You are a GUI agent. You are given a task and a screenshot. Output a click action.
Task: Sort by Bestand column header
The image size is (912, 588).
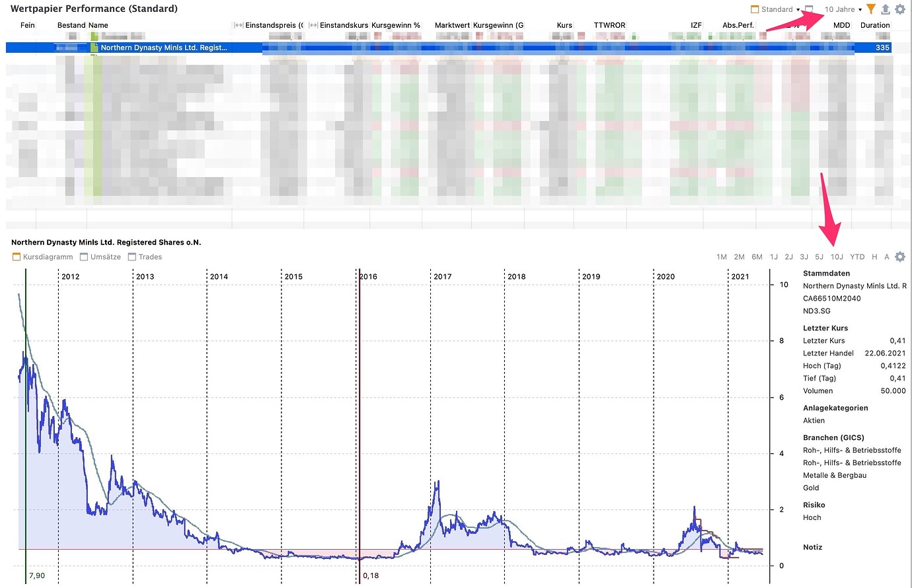(x=71, y=25)
